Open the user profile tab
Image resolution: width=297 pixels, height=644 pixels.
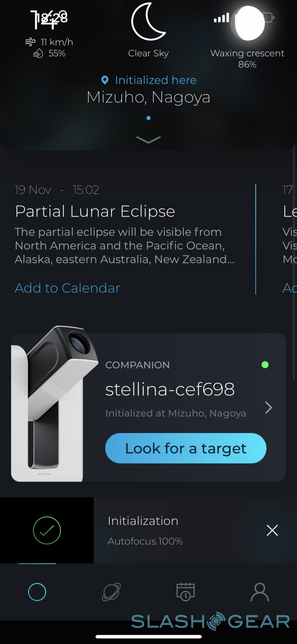point(260,592)
